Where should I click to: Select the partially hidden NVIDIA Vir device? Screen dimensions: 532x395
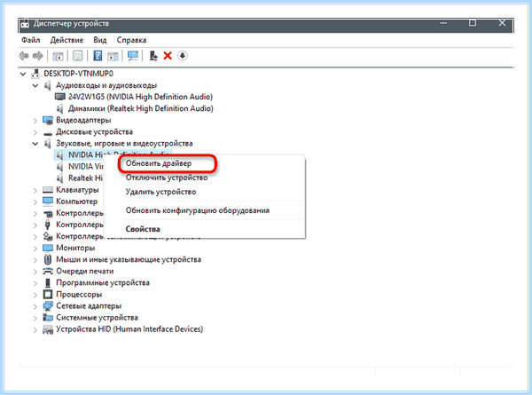tap(86, 166)
